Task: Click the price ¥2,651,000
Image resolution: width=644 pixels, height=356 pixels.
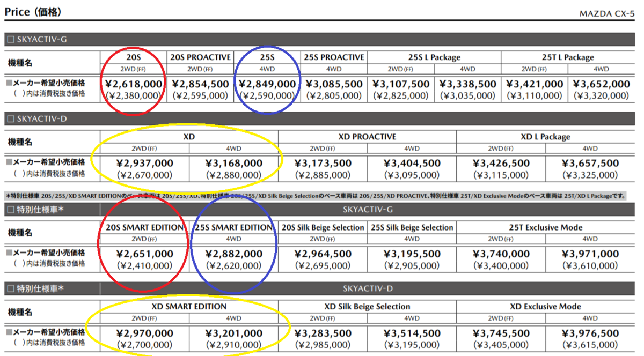Action: [x=144, y=254]
